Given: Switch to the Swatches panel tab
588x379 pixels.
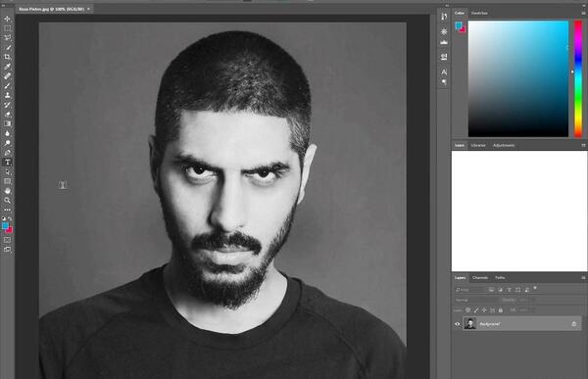Looking at the screenshot, I should 479,13.
